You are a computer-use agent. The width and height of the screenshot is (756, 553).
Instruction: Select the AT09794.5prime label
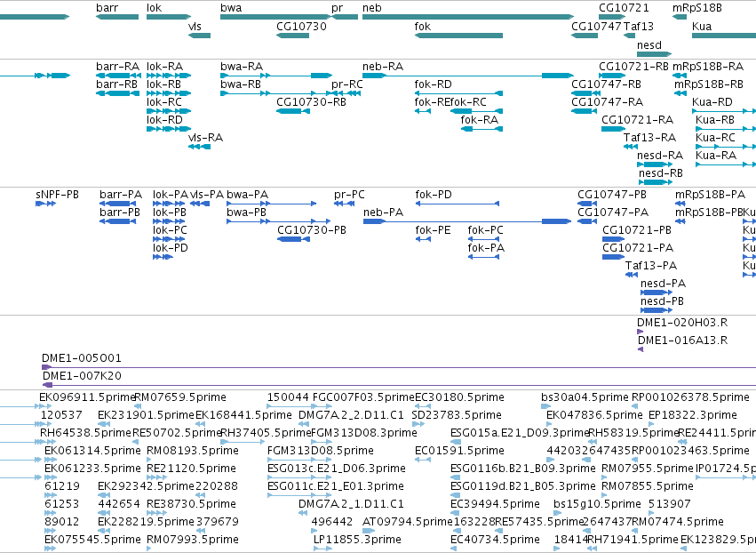(408, 521)
